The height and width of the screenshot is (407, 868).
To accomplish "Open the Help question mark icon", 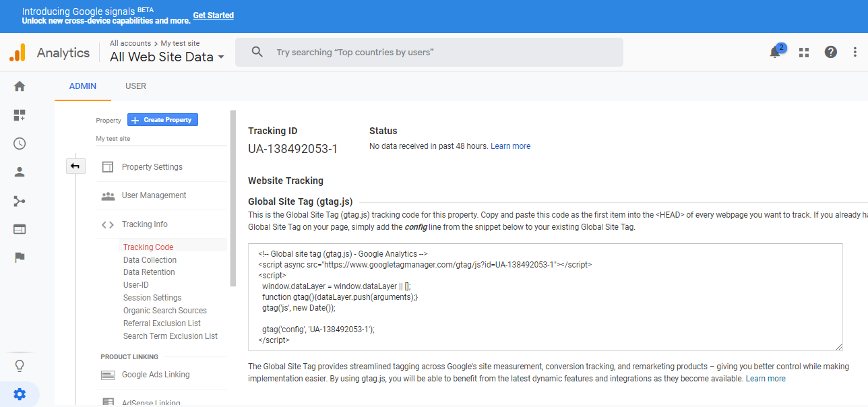I will [831, 52].
